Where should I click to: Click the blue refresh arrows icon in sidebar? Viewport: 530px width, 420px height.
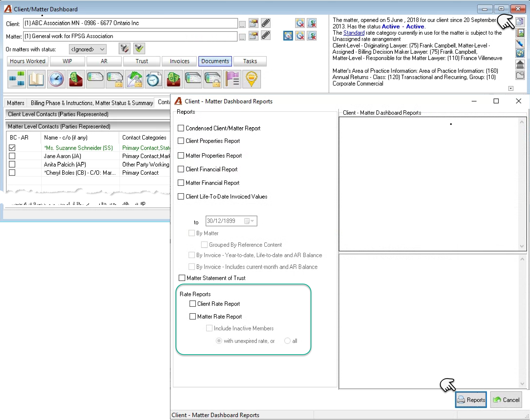pos(520,53)
